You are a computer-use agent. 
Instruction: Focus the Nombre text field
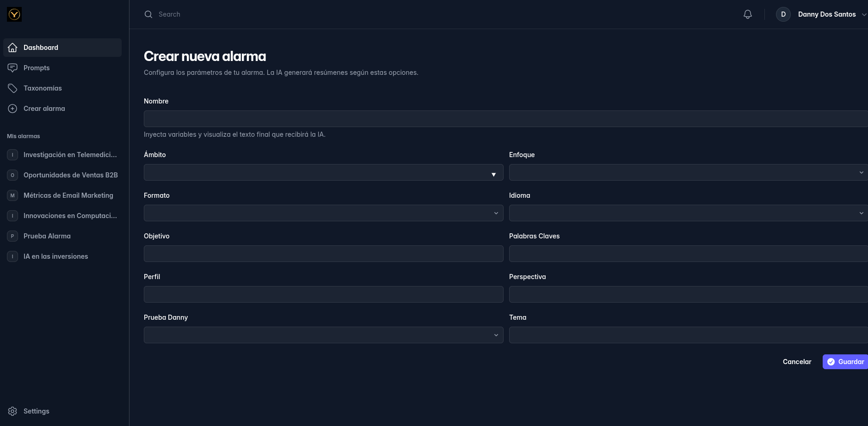tap(505, 119)
